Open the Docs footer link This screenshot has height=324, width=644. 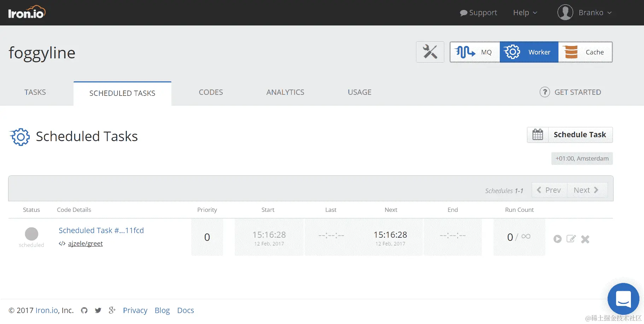click(186, 311)
